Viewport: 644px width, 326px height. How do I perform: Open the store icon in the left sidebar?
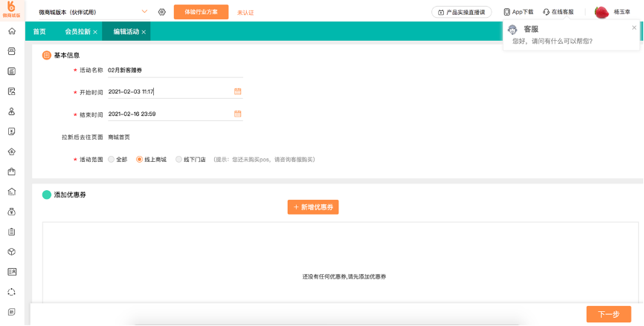[11, 51]
